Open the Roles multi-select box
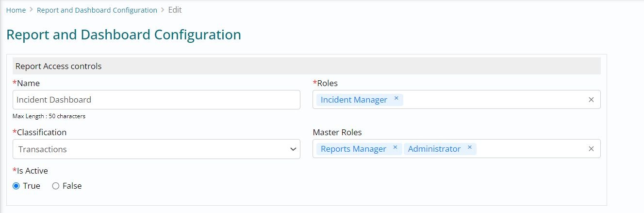This screenshot has width=644, height=213. tap(495, 100)
